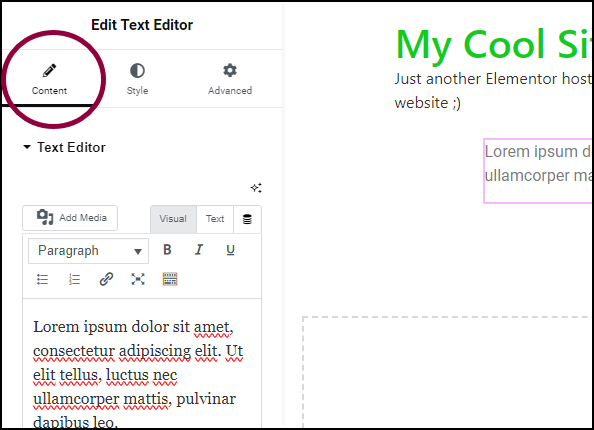Open the Paragraph format dropdown
Screen dimensions: 594x430
click(88, 251)
